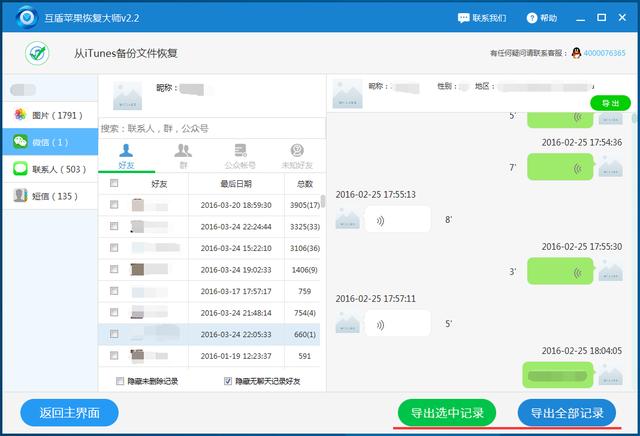Click friend avatar in the 3905(17) row
The image size is (640, 436).
(138, 205)
